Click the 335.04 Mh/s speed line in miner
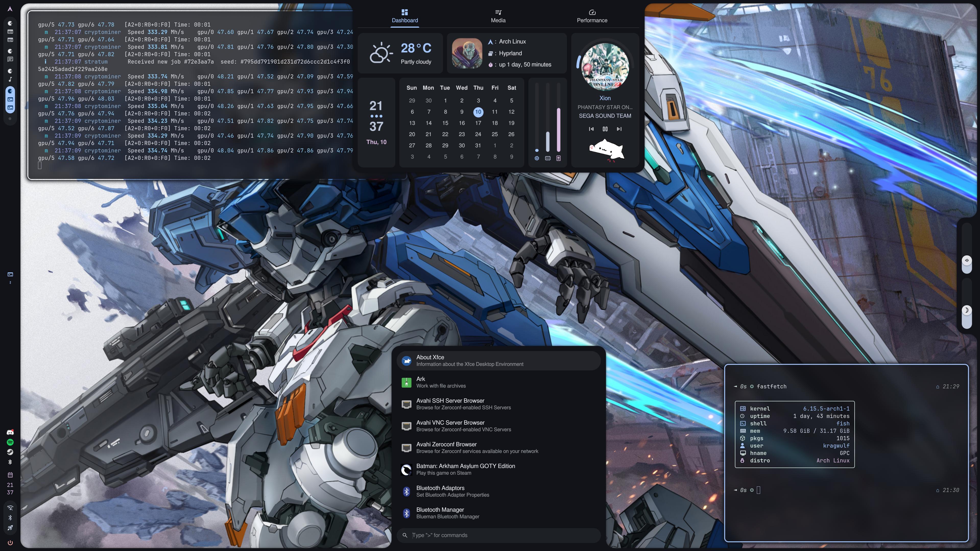Screen dimensions: 980x551 coord(196,106)
